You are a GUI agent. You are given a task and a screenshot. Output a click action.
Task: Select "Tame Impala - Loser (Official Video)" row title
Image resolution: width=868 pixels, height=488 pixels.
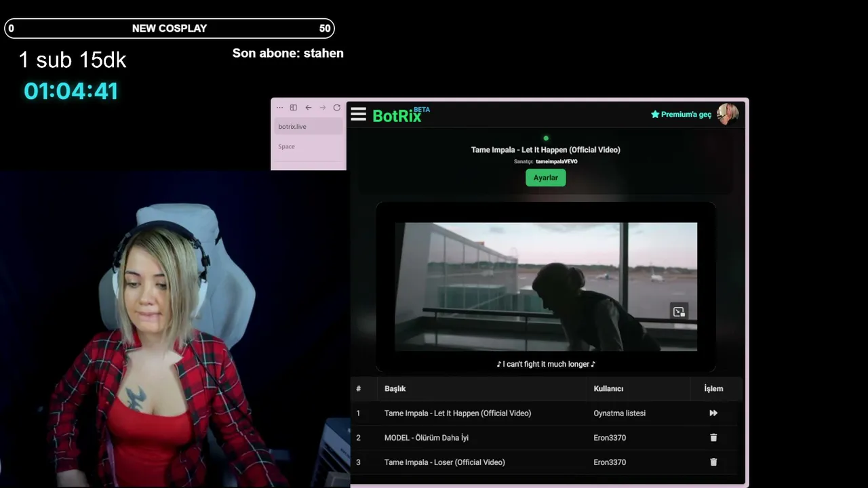(445, 462)
